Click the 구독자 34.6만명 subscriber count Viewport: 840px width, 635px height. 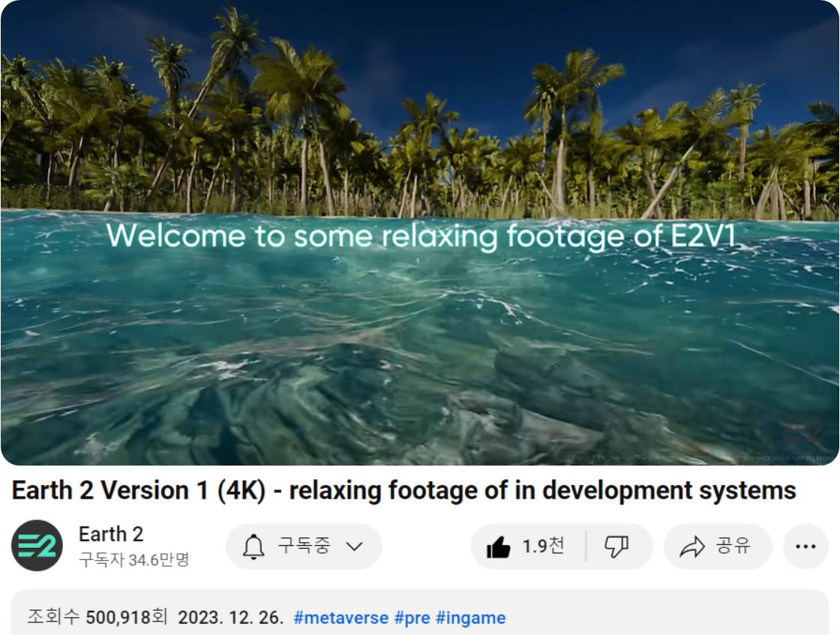coord(134,559)
